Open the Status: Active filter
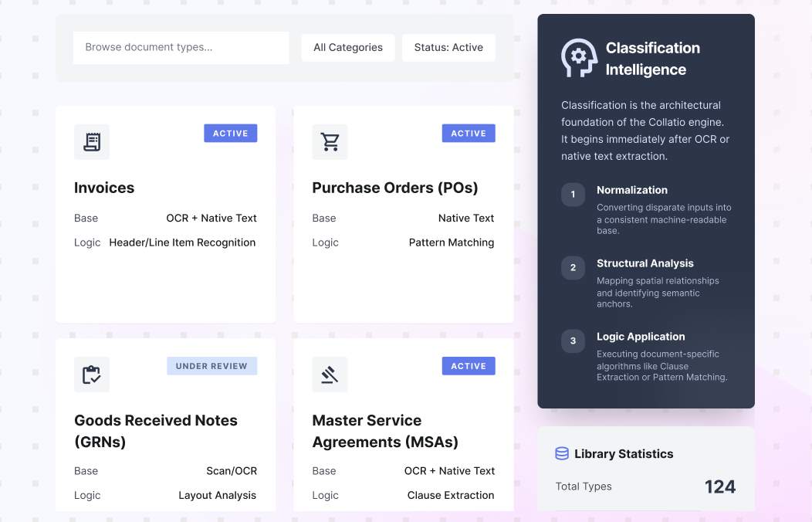The image size is (812, 522). pyautogui.click(x=448, y=48)
